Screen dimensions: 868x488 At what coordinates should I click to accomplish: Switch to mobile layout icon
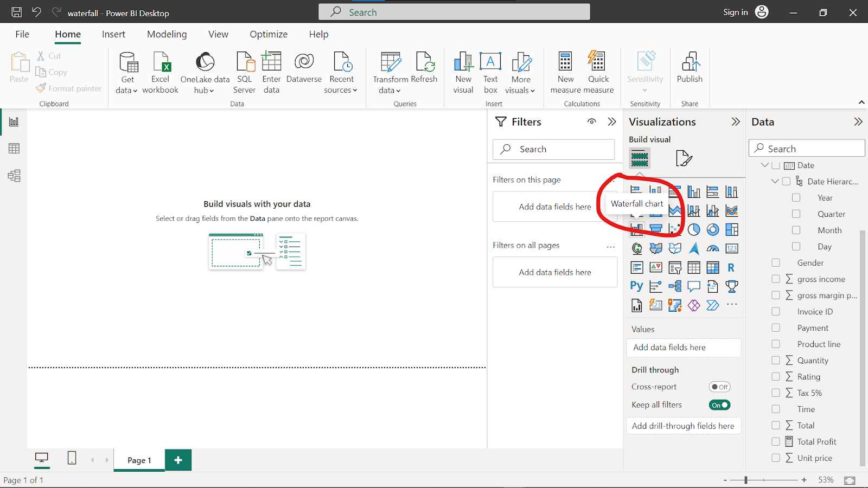72,458
